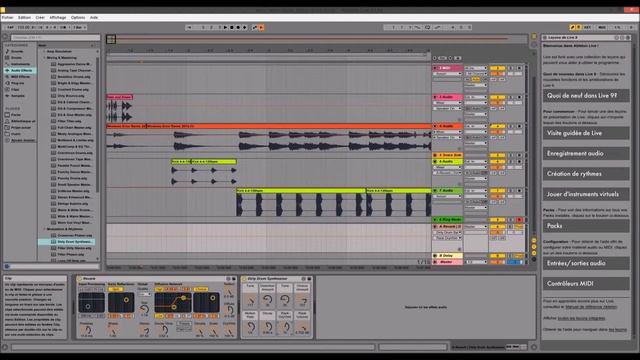The image size is (640, 360).
Task: Click the browser preview headphone button
Action: pos(7,267)
